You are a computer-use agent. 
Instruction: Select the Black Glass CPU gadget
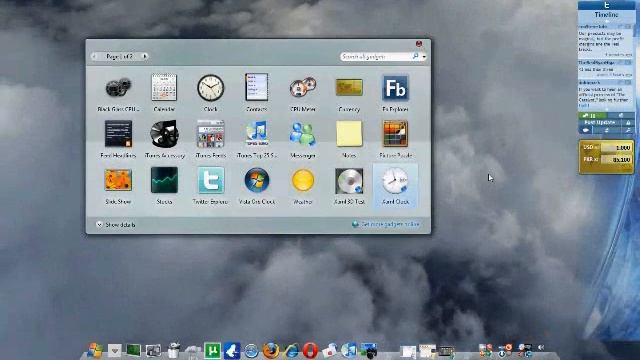click(118, 93)
